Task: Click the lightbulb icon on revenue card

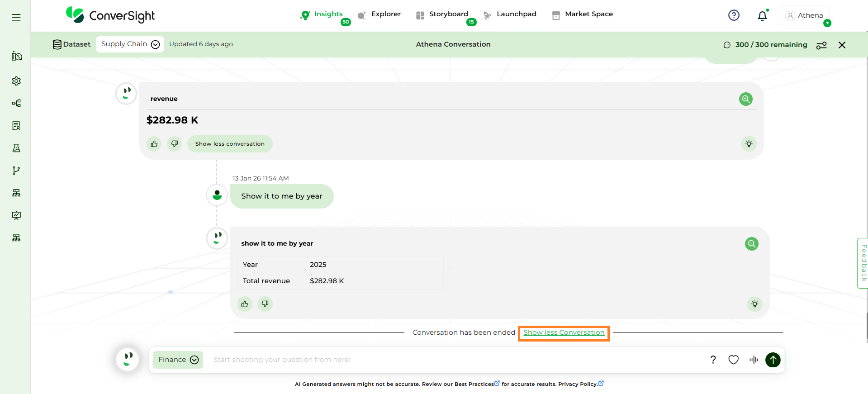Action: (749, 144)
